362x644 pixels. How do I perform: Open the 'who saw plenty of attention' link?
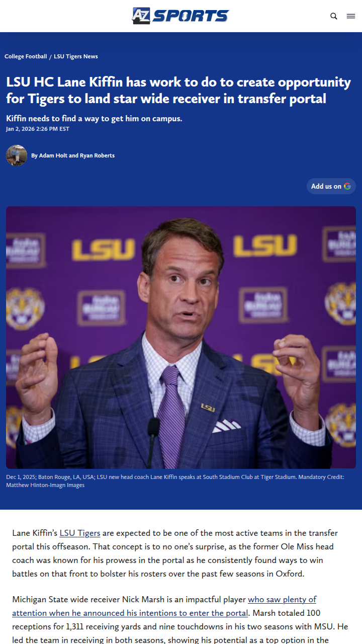tap(164, 606)
